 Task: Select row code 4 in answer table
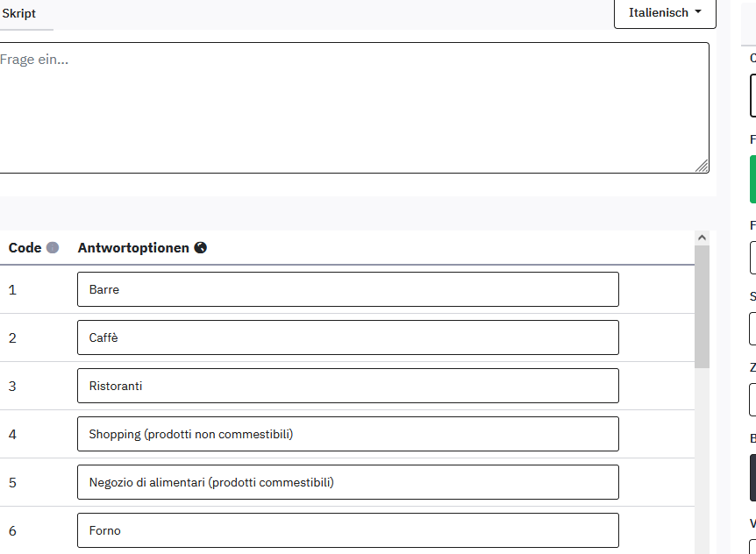(x=12, y=434)
